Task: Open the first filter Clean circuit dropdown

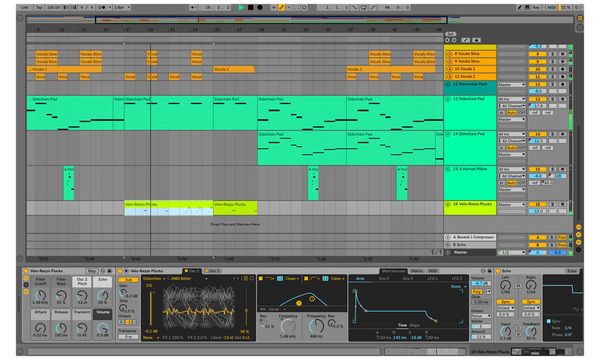Action: (292, 279)
